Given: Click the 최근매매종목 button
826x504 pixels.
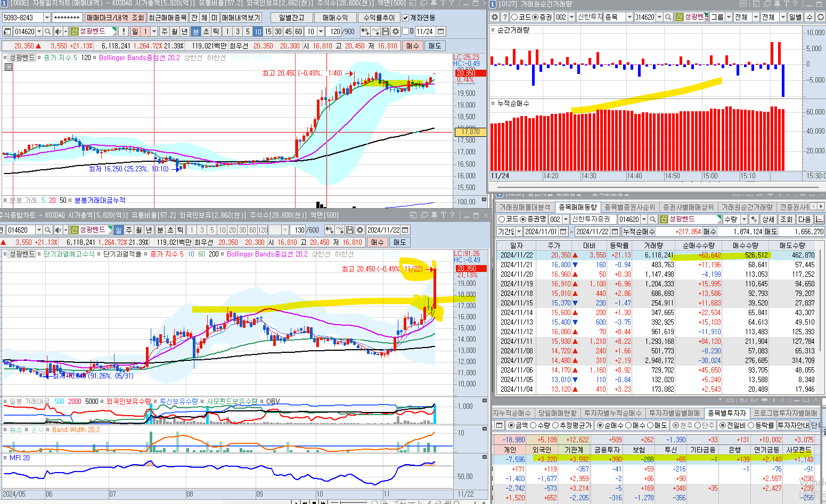Looking at the screenshot, I should [168, 18].
